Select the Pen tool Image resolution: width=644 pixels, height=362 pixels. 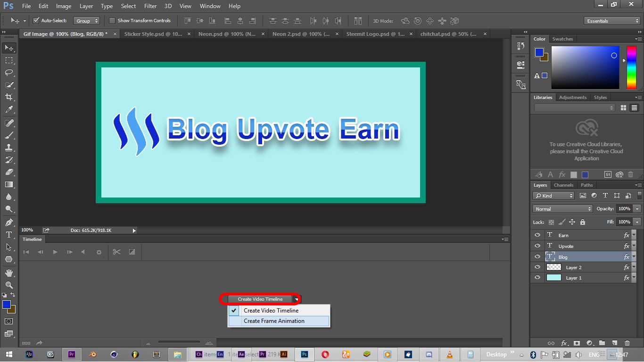(9, 222)
